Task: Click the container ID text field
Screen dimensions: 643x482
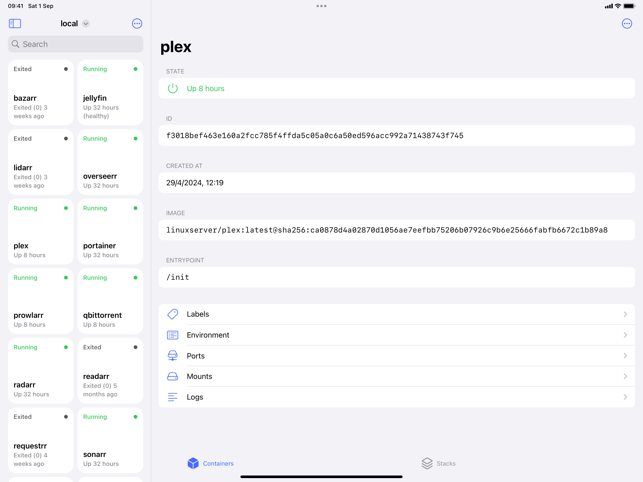Action: coord(396,136)
